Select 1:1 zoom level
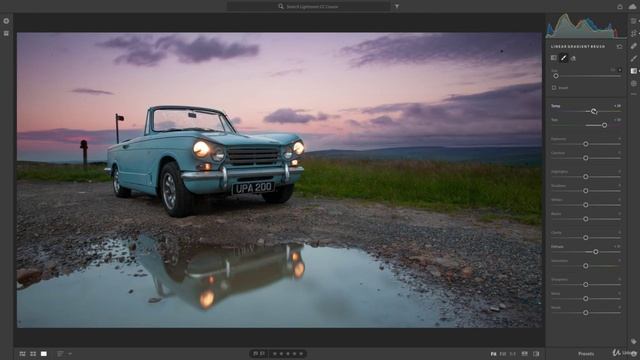Image resolution: width=640 pixels, height=360 pixels. pos(513,354)
